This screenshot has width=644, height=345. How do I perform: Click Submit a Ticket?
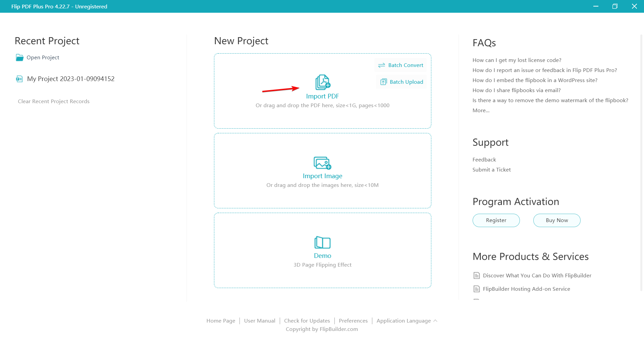tap(491, 170)
